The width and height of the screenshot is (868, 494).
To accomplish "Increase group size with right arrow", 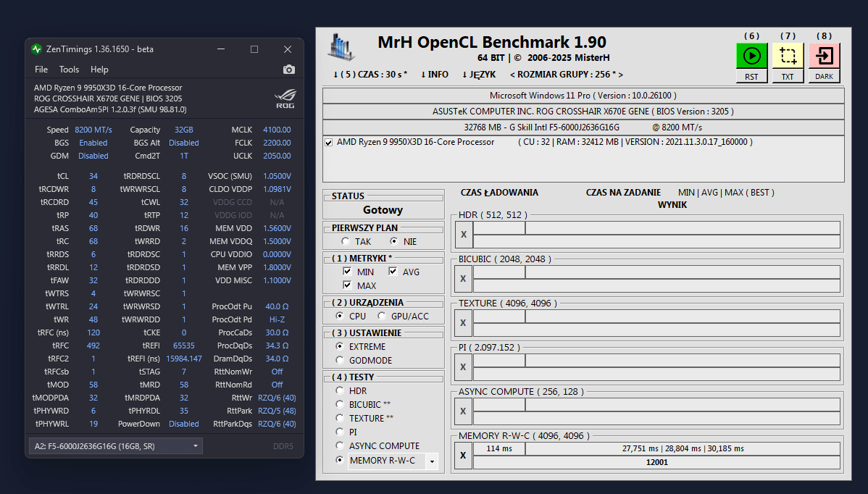I will (x=620, y=74).
